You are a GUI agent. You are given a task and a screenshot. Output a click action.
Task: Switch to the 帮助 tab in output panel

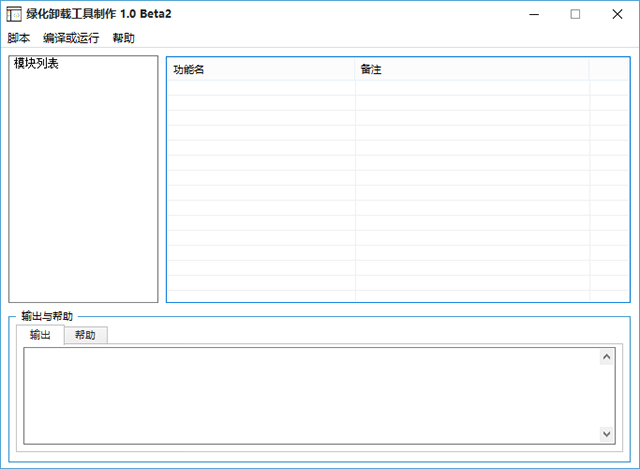(85, 335)
